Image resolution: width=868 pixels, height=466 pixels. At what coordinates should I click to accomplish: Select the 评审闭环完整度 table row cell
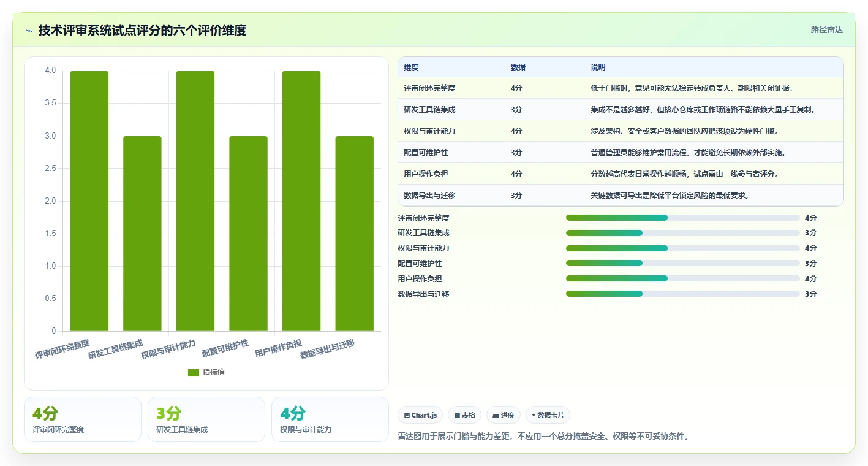(x=429, y=88)
